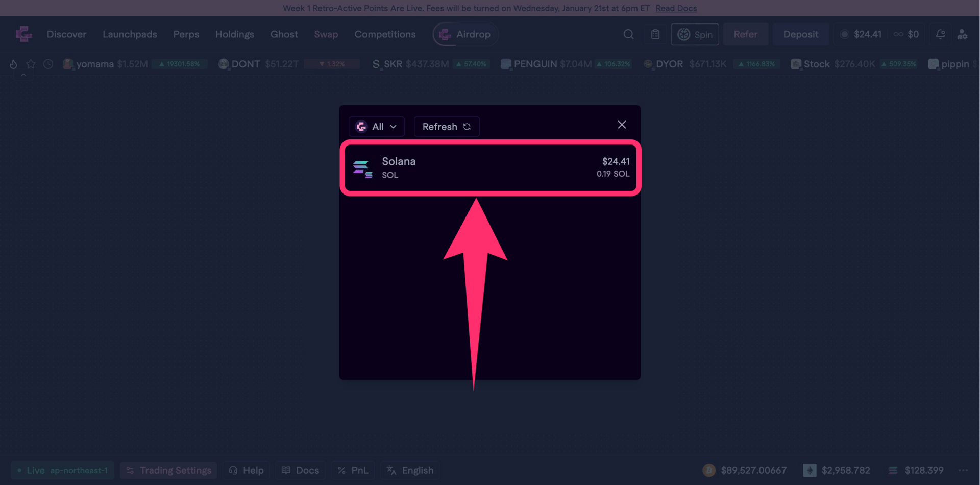Screen dimensions: 980x485
Task: Open the Live ap-northeast-1 region selector
Action: tap(63, 470)
